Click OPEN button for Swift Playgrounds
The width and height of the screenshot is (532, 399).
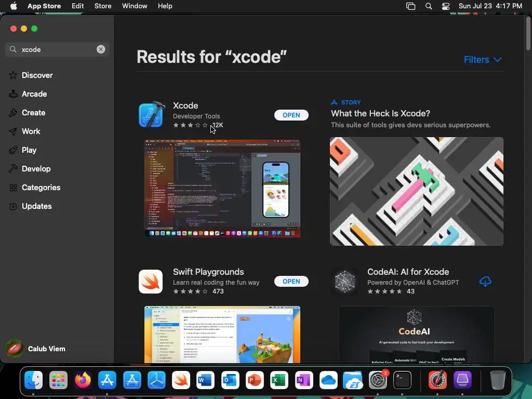pyautogui.click(x=291, y=281)
